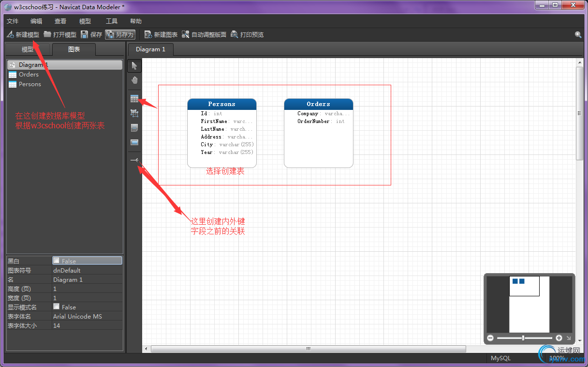Switch to the 模型 panel tab
The height and width of the screenshot is (367, 588).
pyautogui.click(x=28, y=49)
